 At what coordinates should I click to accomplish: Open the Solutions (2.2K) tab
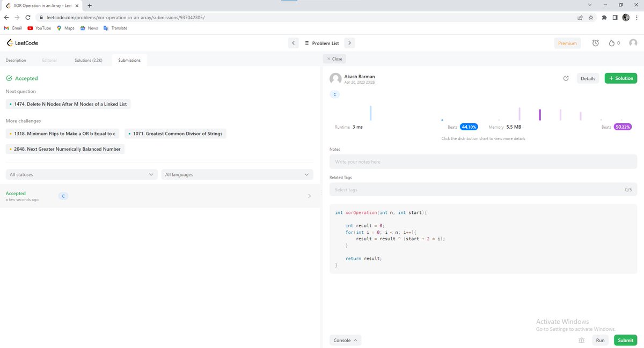tap(89, 60)
